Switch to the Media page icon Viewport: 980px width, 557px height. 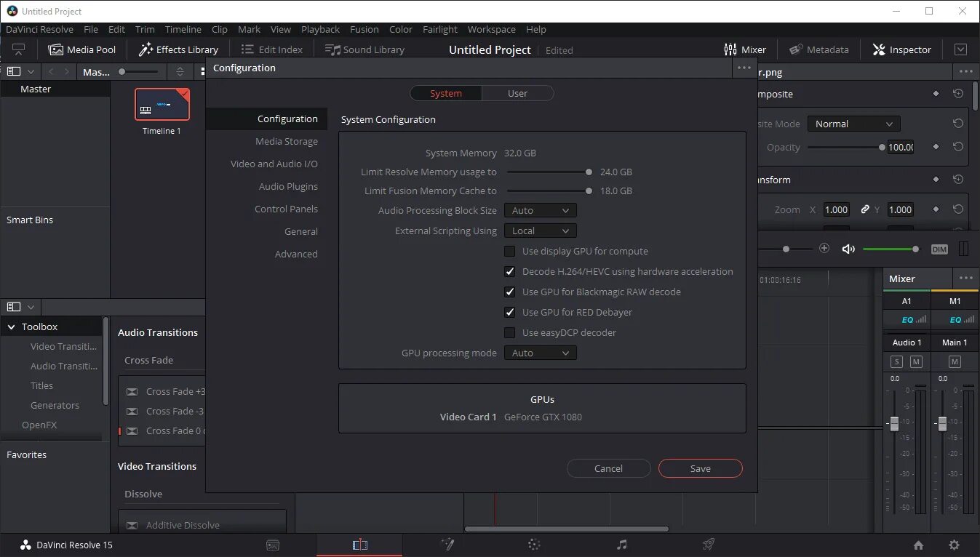[273, 545]
